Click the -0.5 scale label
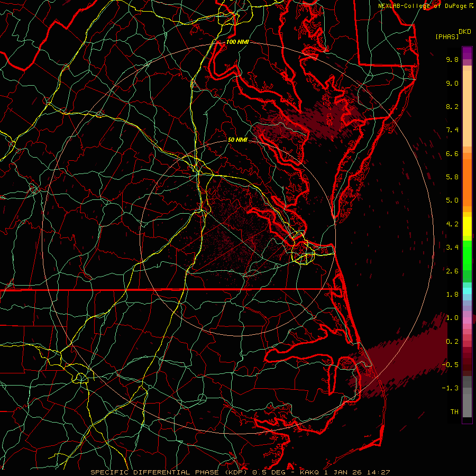 tap(450, 365)
